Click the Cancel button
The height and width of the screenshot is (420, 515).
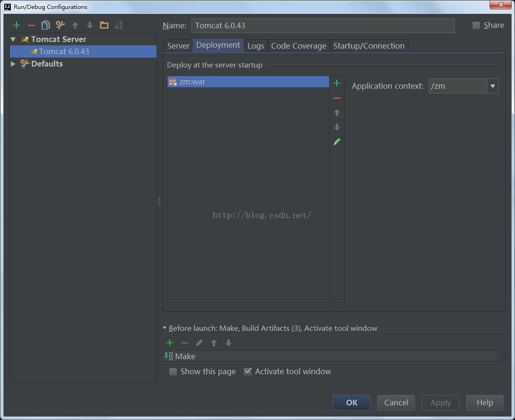point(396,403)
